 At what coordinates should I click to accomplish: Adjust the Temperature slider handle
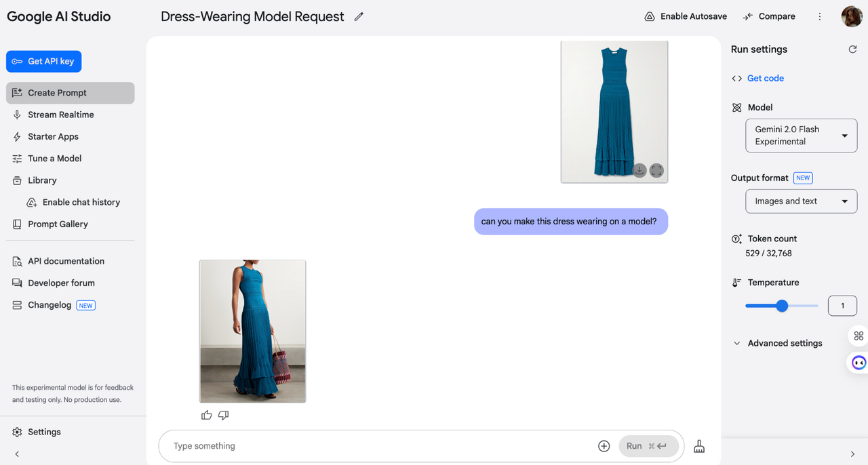click(782, 306)
